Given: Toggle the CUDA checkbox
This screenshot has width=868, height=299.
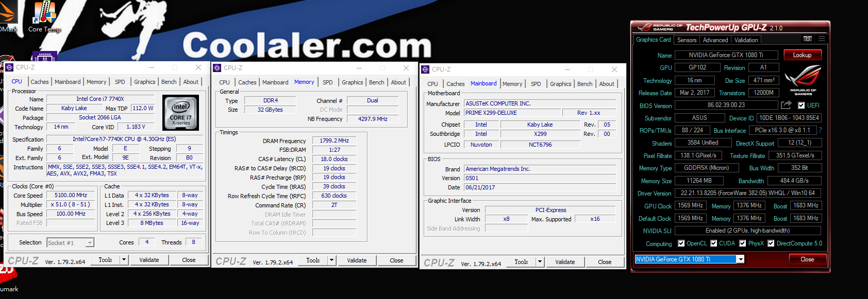Looking at the screenshot, I should (714, 243).
